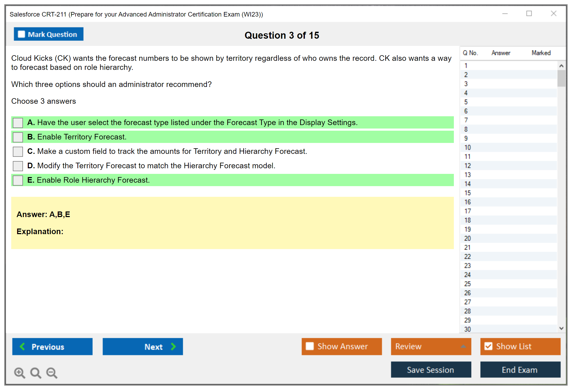Click the question list scrollbar thumb
The width and height of the screenshot is (574, 392).
[561, 78]
